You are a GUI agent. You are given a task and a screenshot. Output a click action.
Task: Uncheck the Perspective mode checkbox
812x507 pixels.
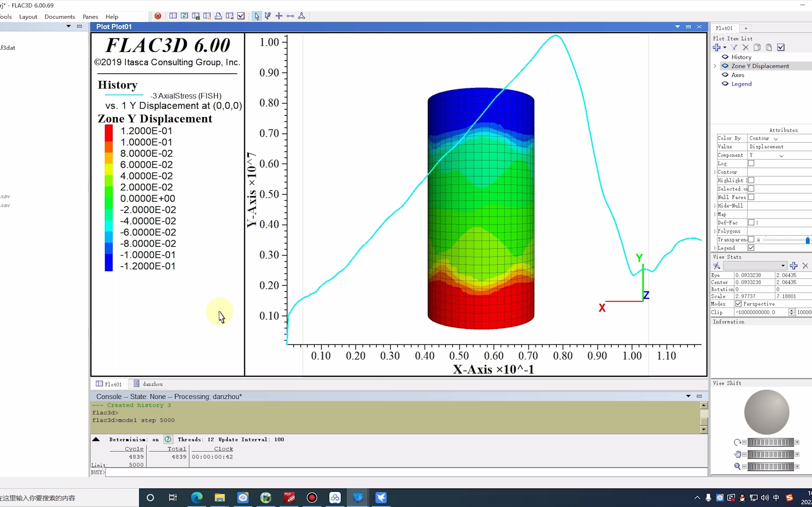point(738,304)
